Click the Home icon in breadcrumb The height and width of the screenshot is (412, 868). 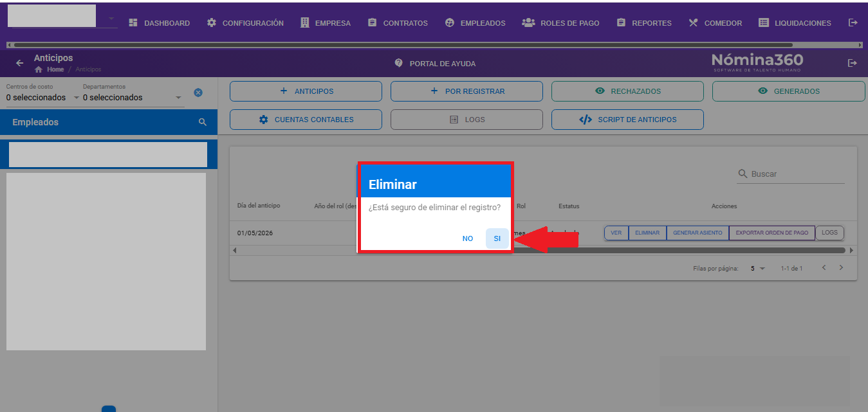[39, 69]
